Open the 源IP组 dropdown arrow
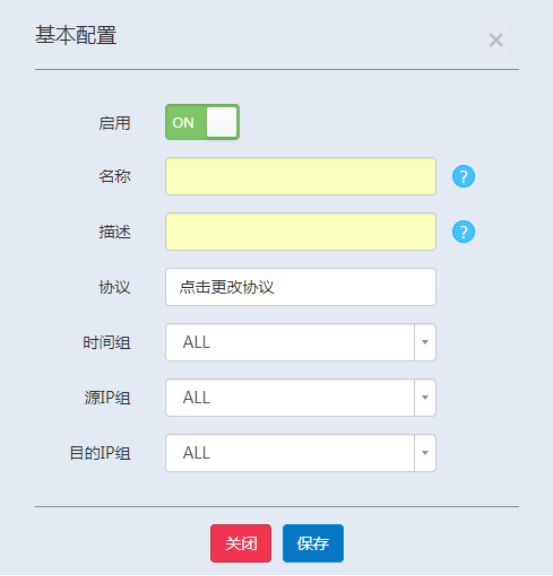 [x=425, y=397]
